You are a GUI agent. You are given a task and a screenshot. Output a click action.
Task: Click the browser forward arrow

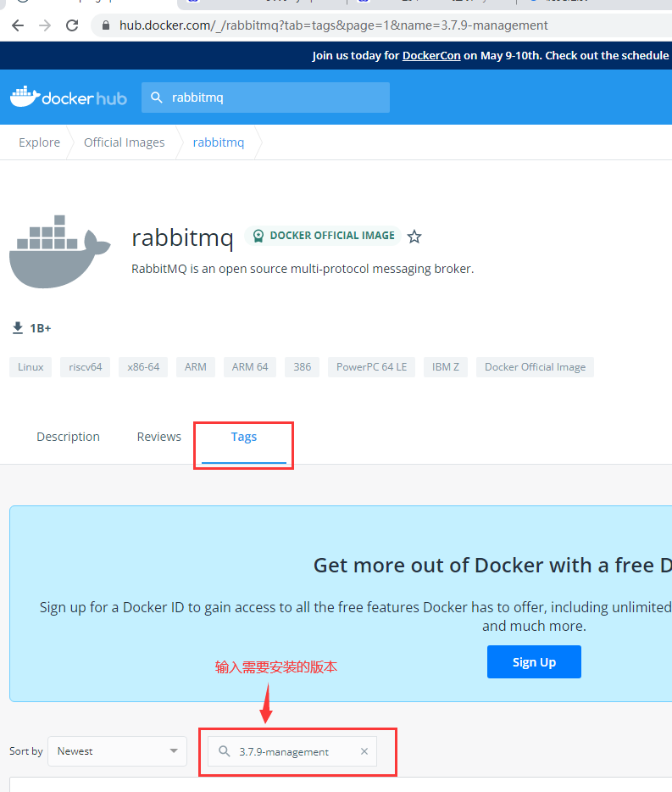[45, 25]
